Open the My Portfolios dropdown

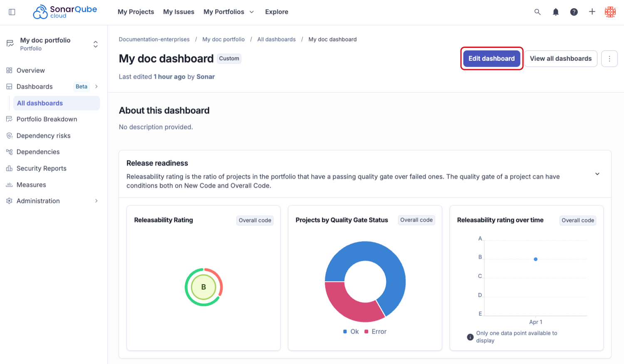[x=229, y=12]
